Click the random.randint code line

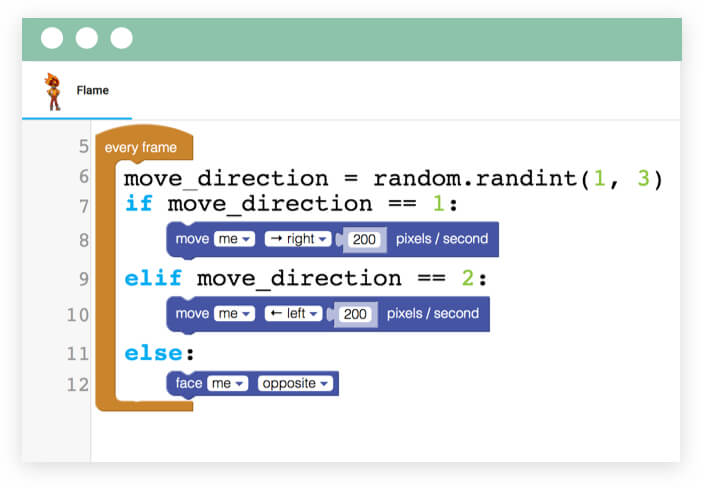click(x=393, y=179)
